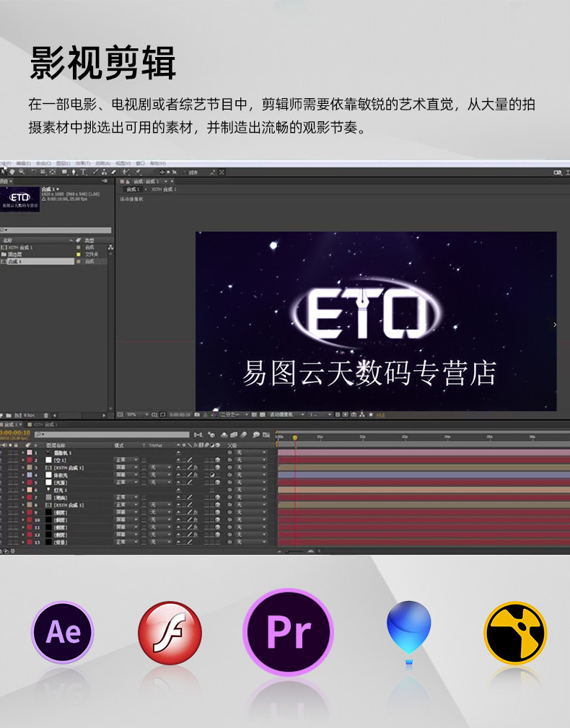Click the 合成 1 breadcrumb button in viewer
The image size is (570, 728).
(x=133, y=189)
